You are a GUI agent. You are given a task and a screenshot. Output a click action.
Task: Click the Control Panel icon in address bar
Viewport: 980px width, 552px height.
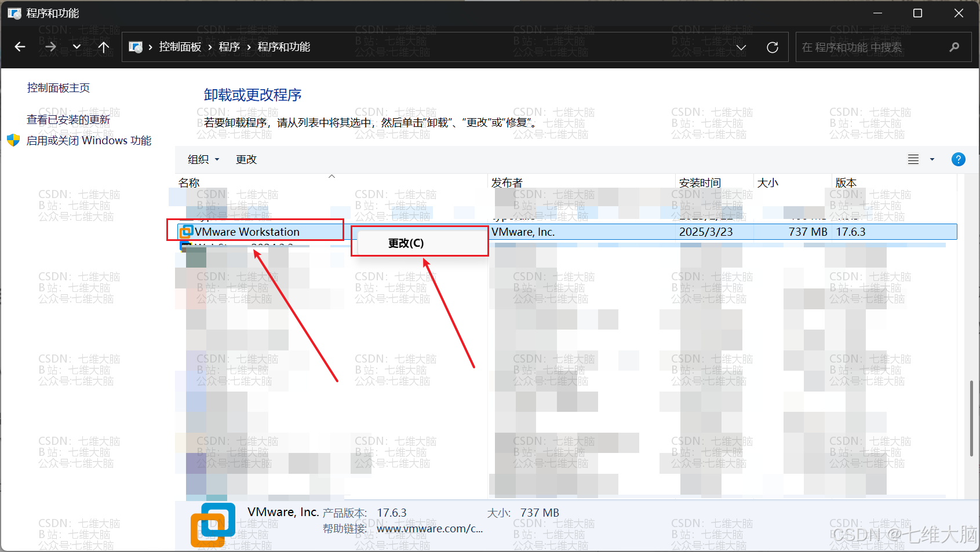click(136, 47)
